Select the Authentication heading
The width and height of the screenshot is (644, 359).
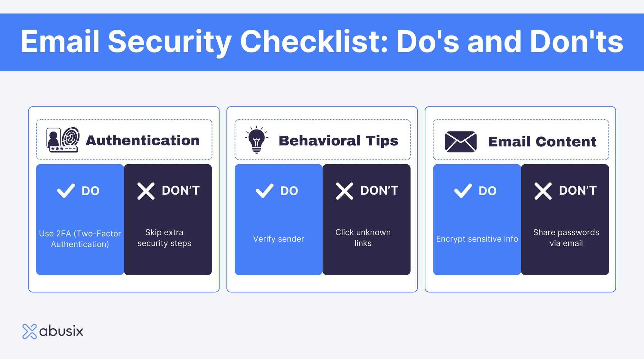(143, 141)
